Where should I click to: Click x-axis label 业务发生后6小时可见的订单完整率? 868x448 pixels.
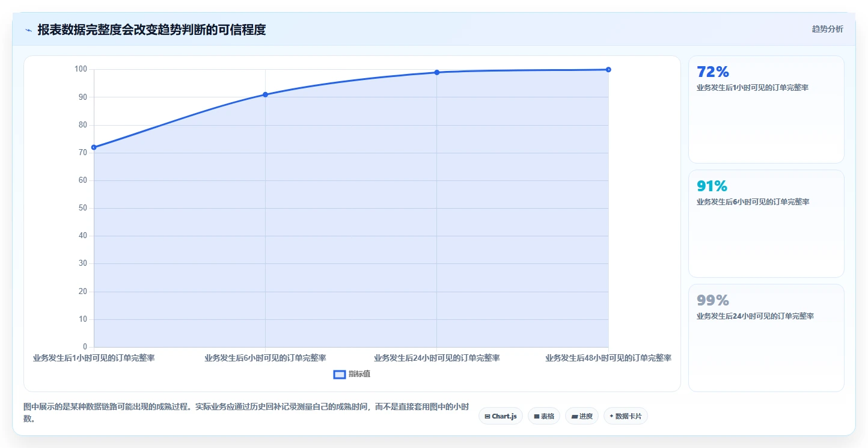point(265,358)
